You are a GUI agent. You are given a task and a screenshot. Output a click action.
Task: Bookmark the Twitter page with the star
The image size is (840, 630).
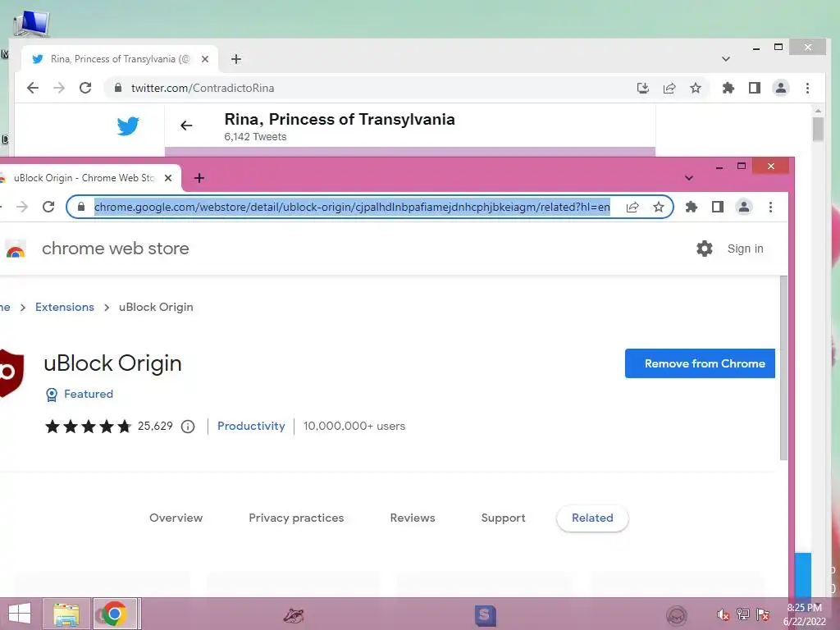(696, 88)
